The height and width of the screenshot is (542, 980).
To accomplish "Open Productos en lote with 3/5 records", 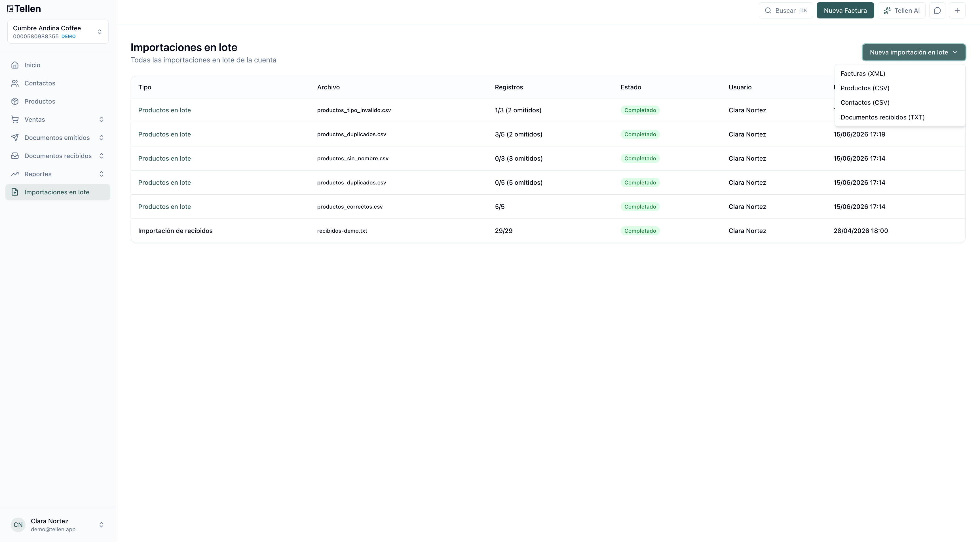I will (x=164, y=134).
